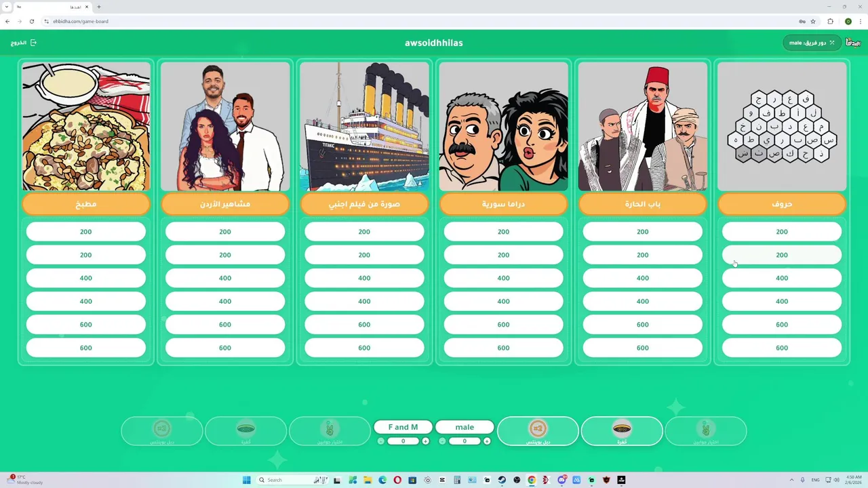Screen dimensions: 868x488
Task: Click the mansaf food category image
Action: point(86,127)
